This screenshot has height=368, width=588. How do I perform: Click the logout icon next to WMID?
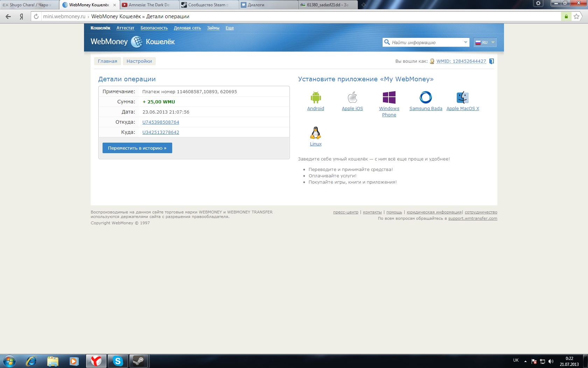point(491,61)
